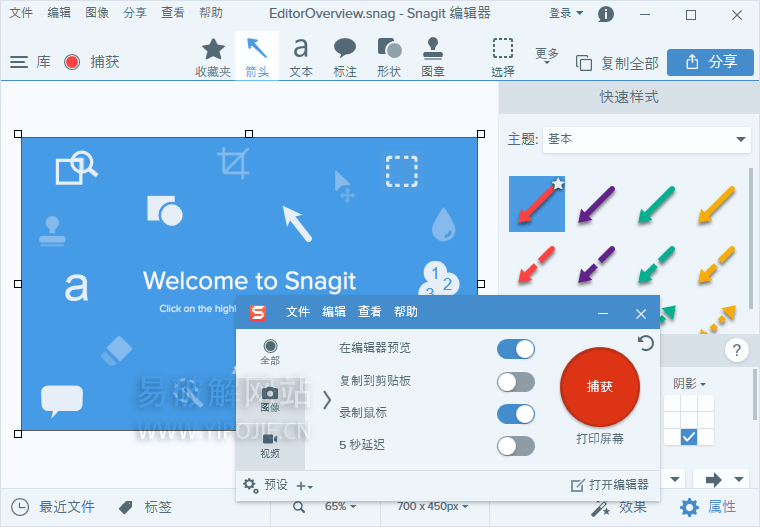Click the red Capture record icon
This screenshot has width=760, height=527.
72,62
